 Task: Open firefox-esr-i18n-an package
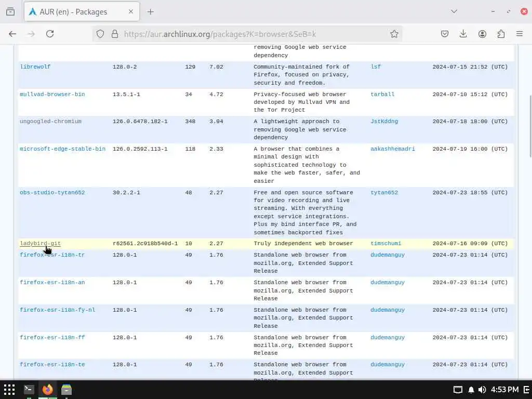(52, 283)
